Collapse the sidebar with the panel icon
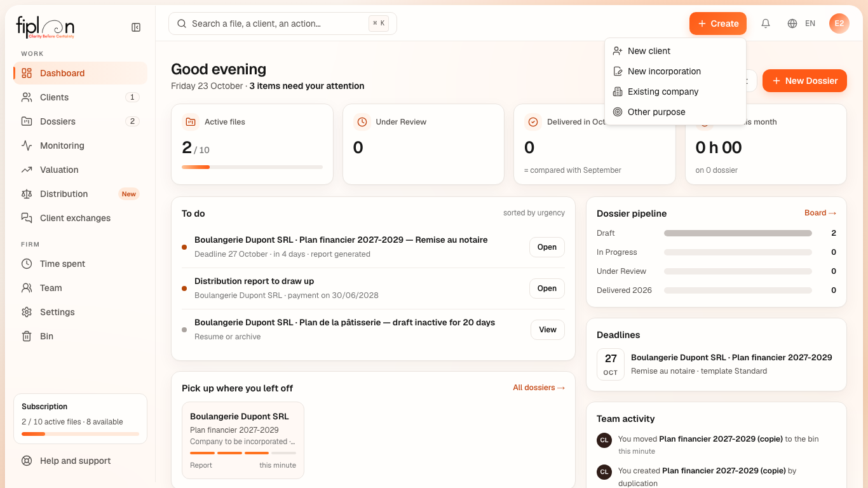The width and height of the screenshot is (868, 488). click(x=136, y=27)
